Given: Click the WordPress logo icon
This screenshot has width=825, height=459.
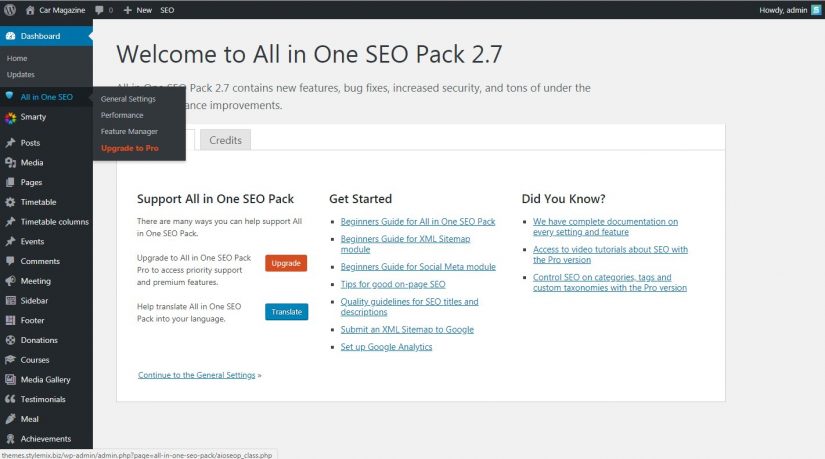Looking at the screenshot, I should click(x=9, y=9).
